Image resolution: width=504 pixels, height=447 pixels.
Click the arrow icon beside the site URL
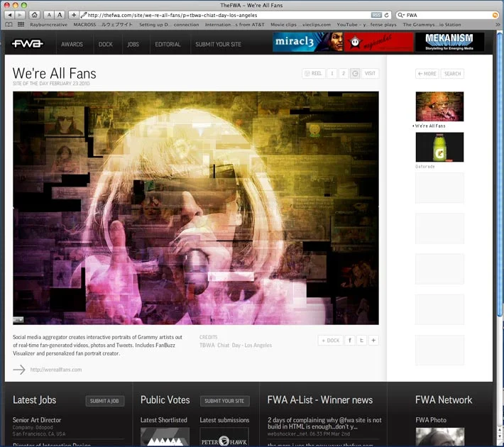click(19, 370)
